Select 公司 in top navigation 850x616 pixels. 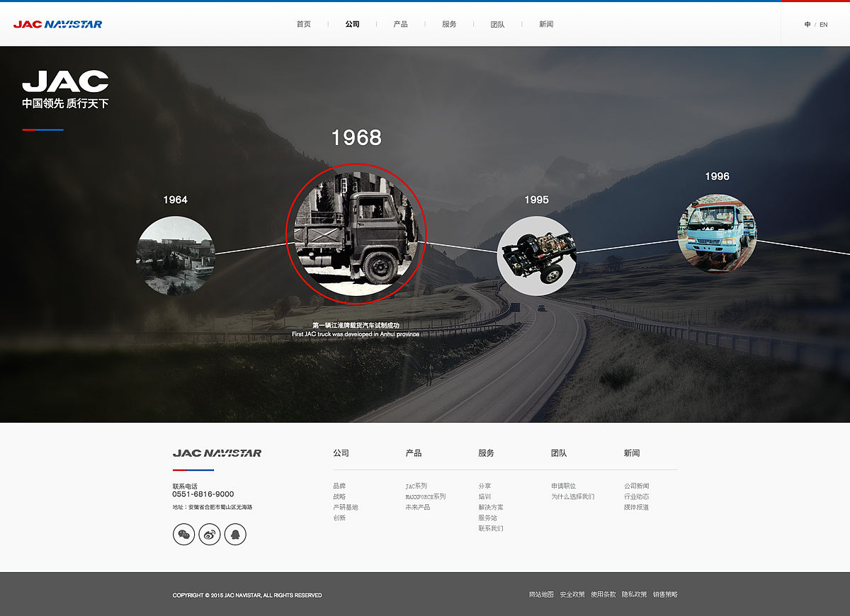(353, 24)
